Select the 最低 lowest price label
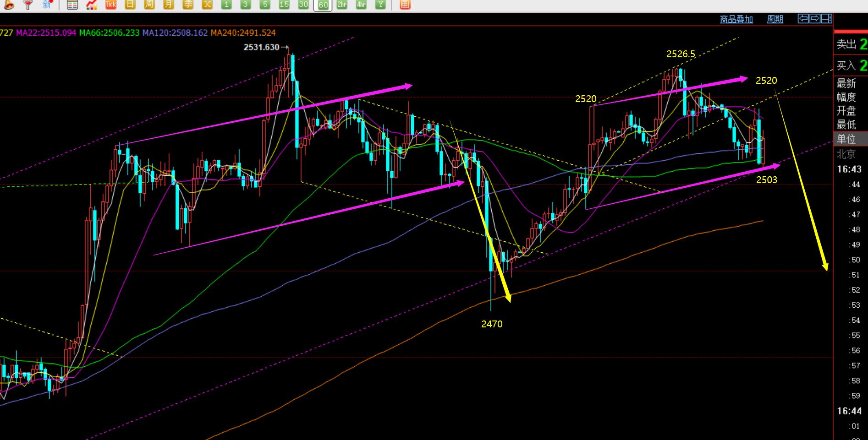Viewport: 868px width, 440px height. click(846, 125)
